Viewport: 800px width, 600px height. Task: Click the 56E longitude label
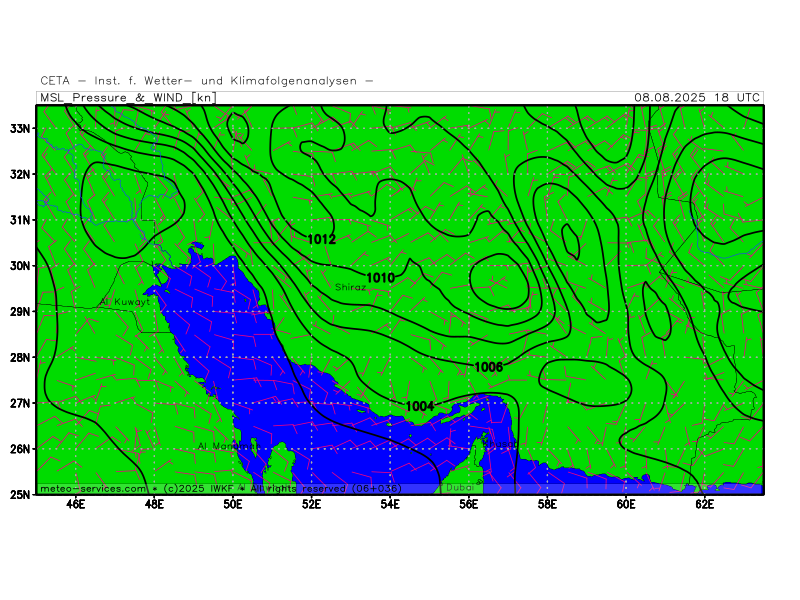[468, 505]
